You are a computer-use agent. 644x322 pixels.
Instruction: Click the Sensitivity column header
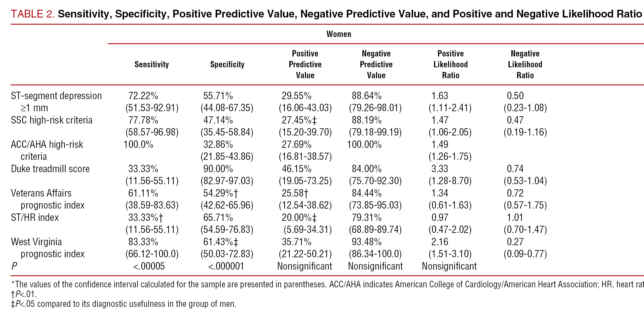(152, 64)
